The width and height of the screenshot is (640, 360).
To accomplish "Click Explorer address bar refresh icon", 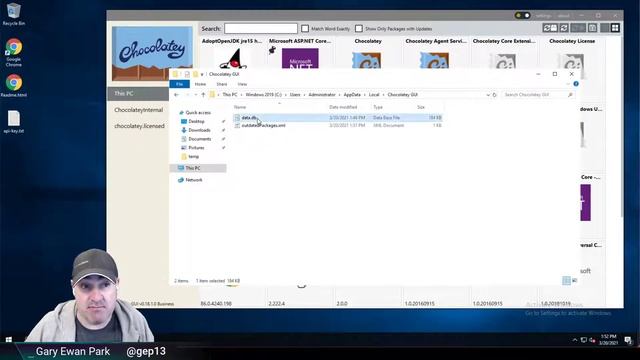I will (x=495, y=95).
